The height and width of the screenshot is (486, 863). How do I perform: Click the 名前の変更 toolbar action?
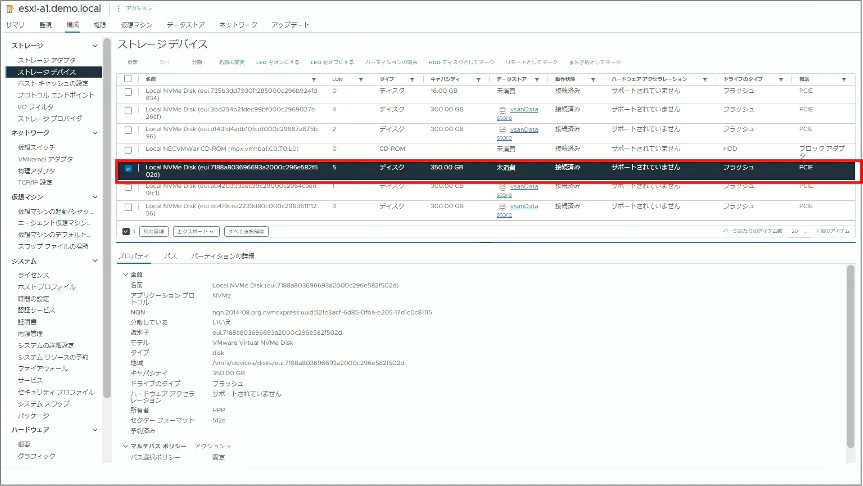click(231, 62)
